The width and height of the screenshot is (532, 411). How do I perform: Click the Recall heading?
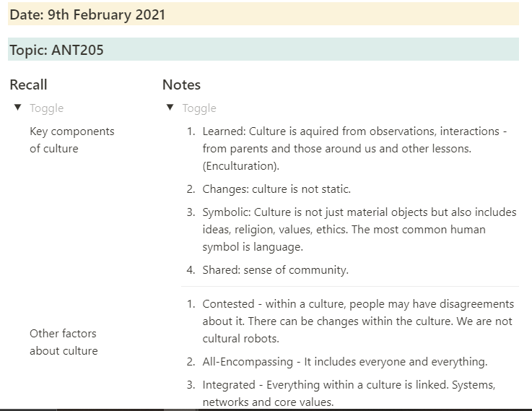coord(29,85)
